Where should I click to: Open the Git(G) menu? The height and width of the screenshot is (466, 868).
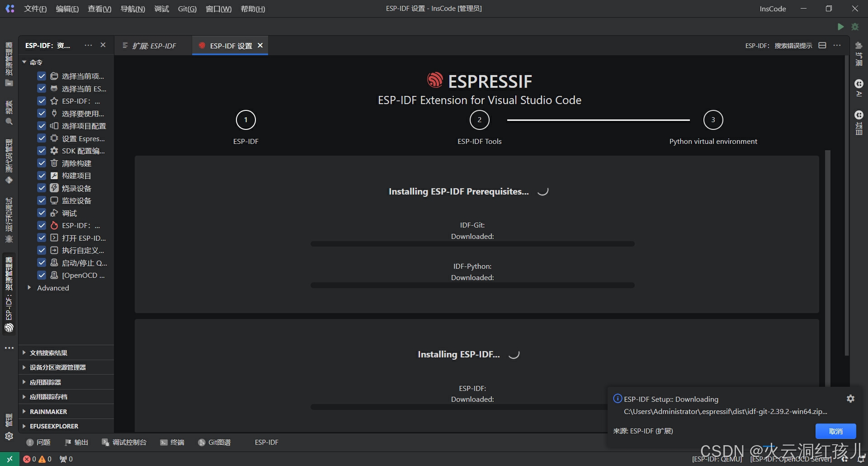point(187,9)
